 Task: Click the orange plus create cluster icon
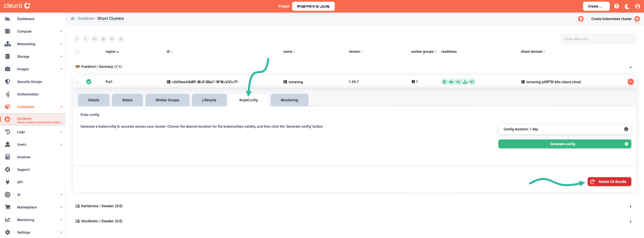(x=637, y=19)
